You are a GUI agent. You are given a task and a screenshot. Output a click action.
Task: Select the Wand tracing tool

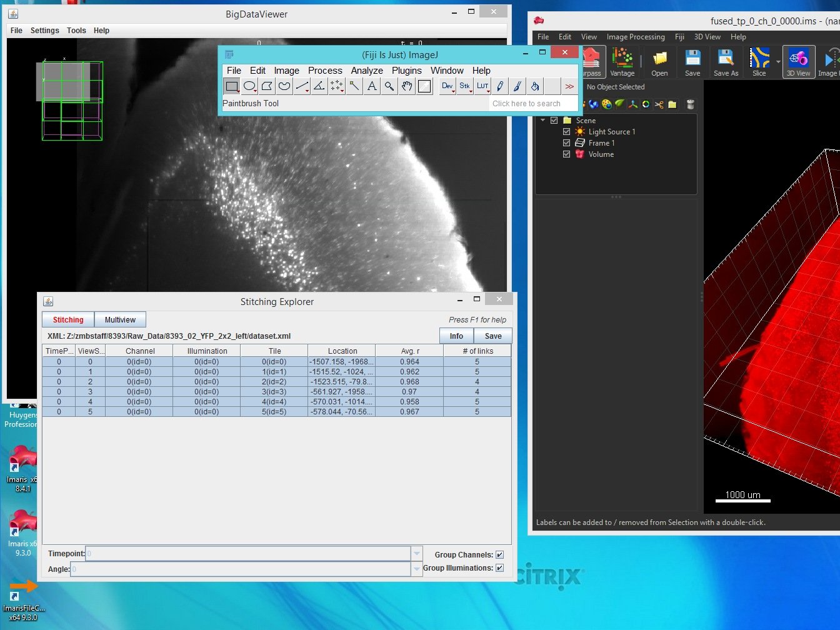(354, 86)
